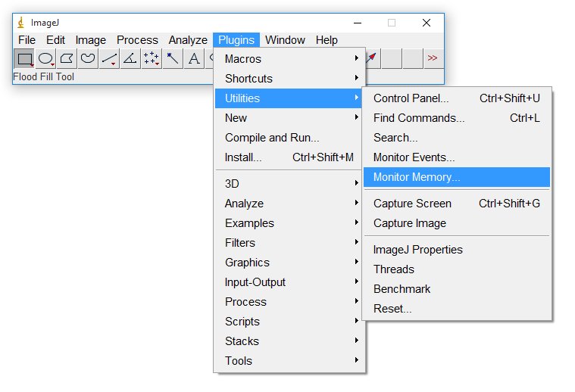This screenshot has width=575, height=392.
Task: Select the Polygon selection tool
Action: 67,58
